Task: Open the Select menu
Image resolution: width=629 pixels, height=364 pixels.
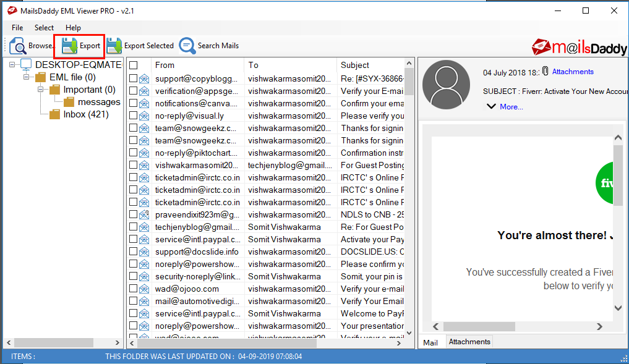Action: [44, 28]
